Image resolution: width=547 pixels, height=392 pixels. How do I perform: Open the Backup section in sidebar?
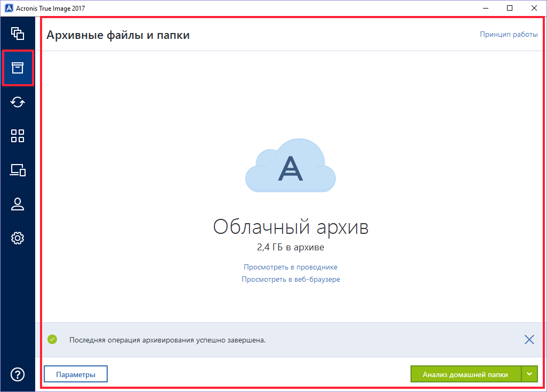coord(18,34)
